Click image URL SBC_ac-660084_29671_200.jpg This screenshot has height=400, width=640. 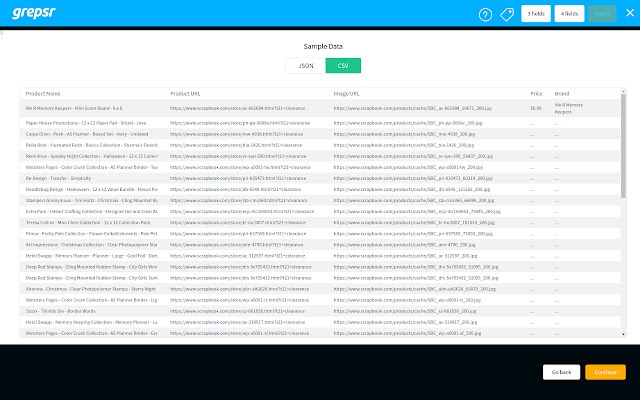(412, 108)
